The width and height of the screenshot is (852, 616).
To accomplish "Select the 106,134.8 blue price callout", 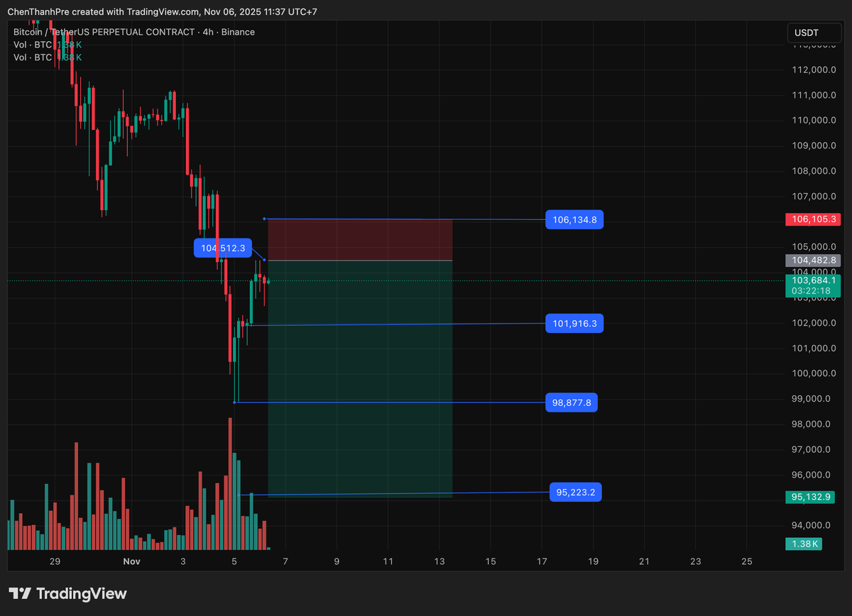I will pos(574,220).
